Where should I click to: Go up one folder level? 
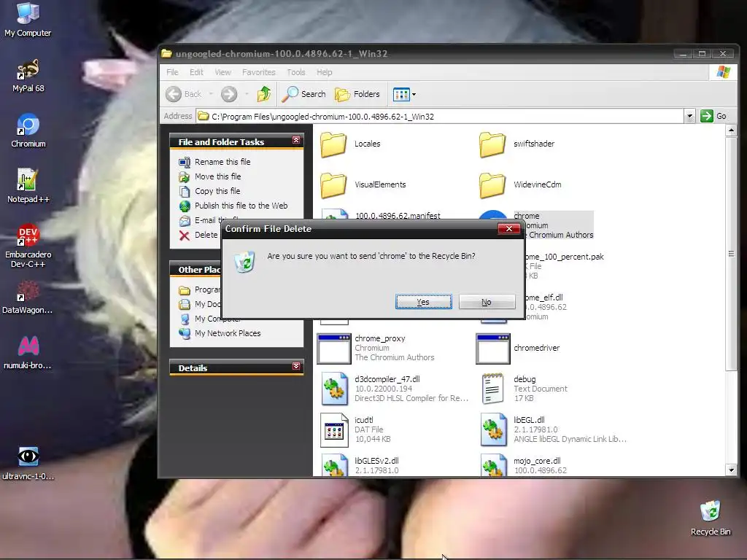pyautogui.click(x=264, y=94)
